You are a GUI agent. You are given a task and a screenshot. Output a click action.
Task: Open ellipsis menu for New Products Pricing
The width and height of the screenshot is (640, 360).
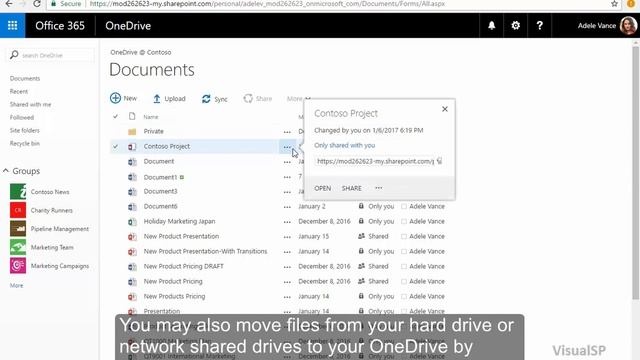pos(287,297)
